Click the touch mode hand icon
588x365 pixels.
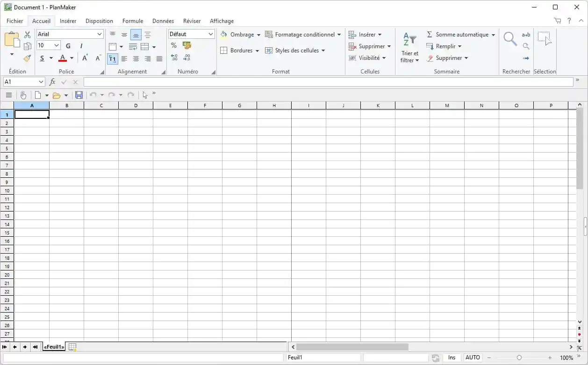(23, 95)
